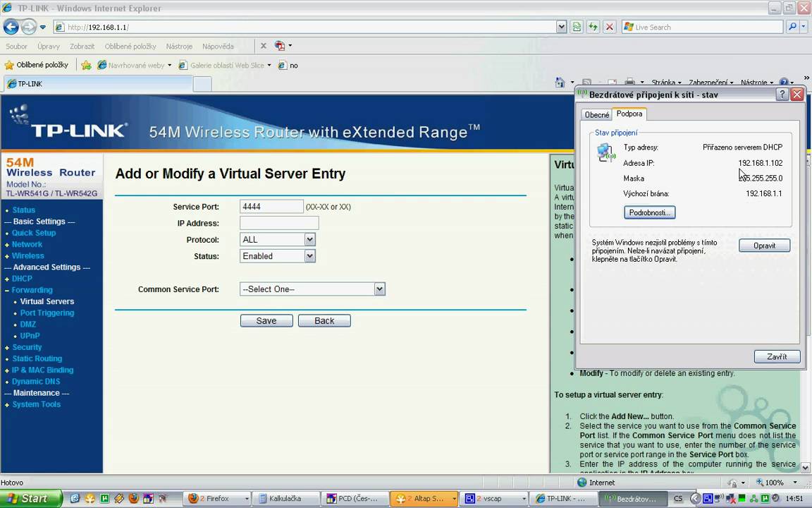812x508 pixels.
Task: Refresh the page with green arrows icon
Action: tap(593, 27)
